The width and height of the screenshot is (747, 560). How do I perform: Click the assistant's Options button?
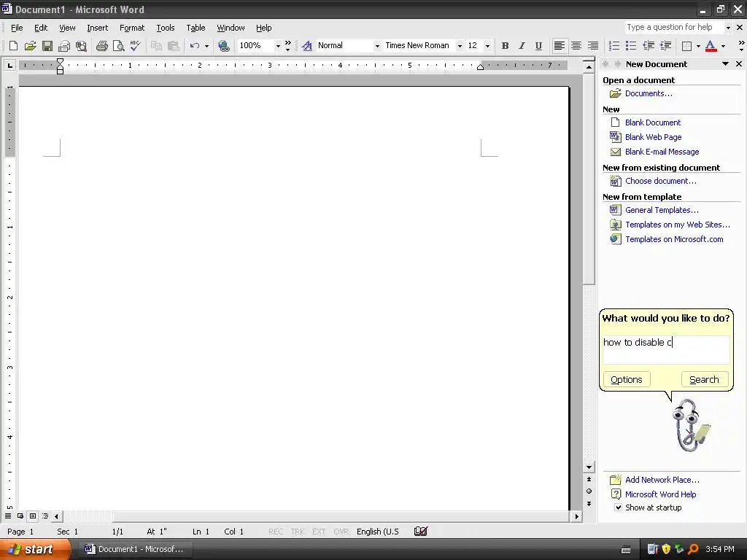pos(627,379)
